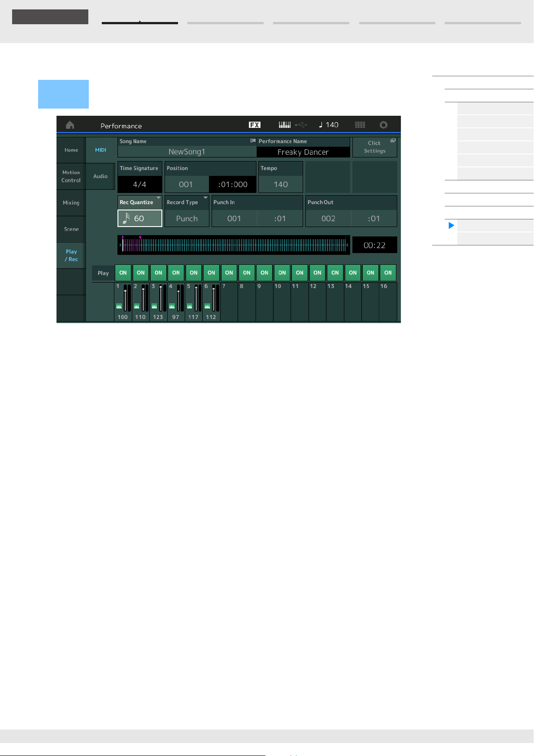The width and height of the screenshot is (534, 756).
Task: Open tempo settings via the note 140 icon
Action: coord(329,125)
